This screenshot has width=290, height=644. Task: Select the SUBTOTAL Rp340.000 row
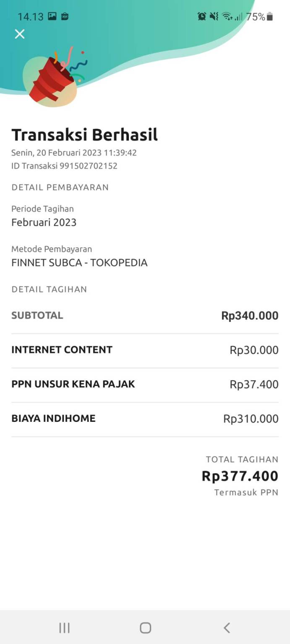pyautogui.click(x=145, y=315)
